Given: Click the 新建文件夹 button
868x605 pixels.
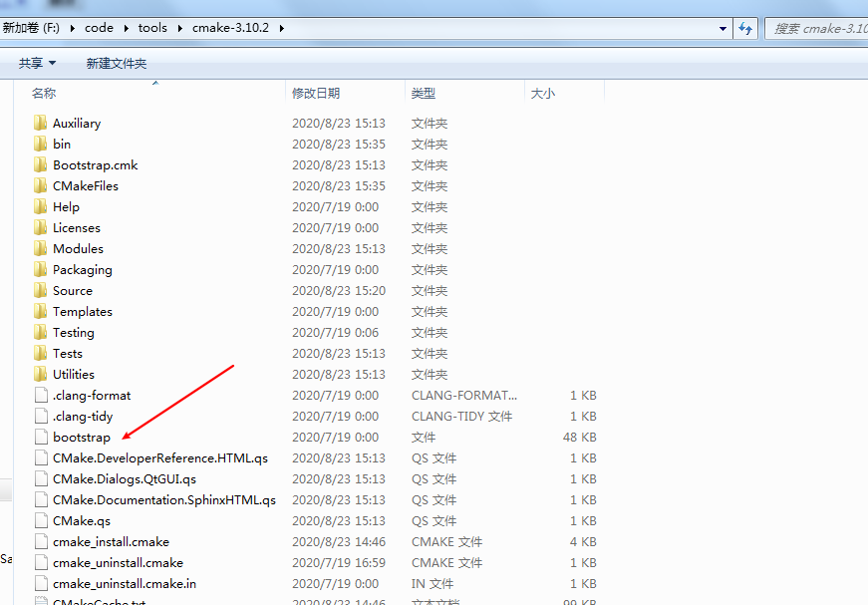Looking at the screenshot, I should tap(117, 63).
